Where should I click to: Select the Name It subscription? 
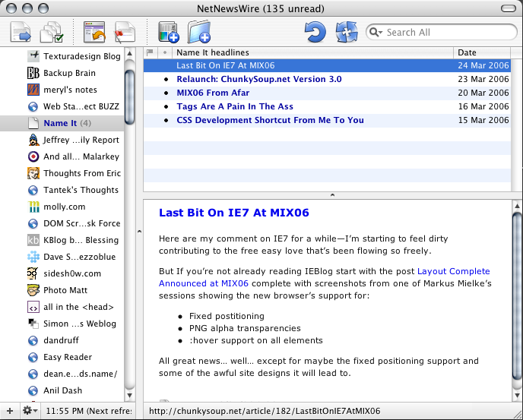click(62, 123)
